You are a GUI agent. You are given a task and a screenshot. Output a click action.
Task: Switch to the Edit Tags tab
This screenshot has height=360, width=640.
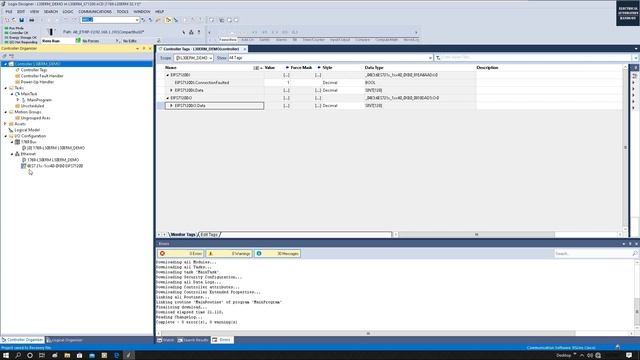coord(209,235)
